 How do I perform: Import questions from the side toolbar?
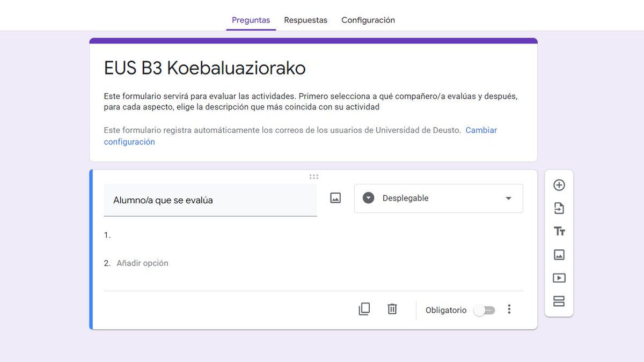[559, 208]
